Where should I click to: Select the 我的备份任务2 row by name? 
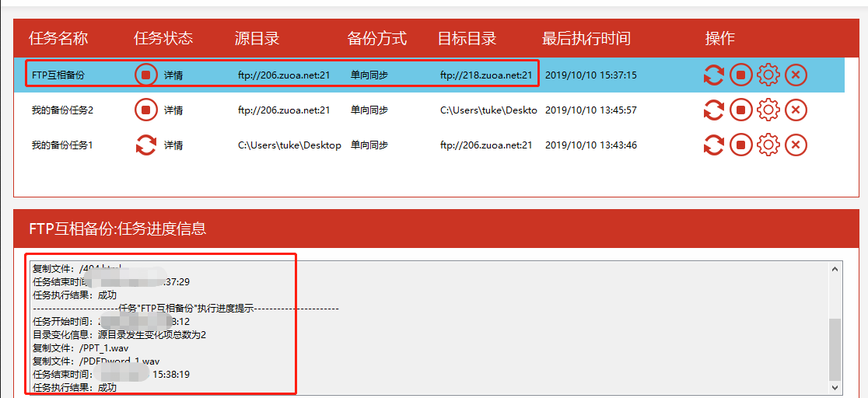coord(62,110)
